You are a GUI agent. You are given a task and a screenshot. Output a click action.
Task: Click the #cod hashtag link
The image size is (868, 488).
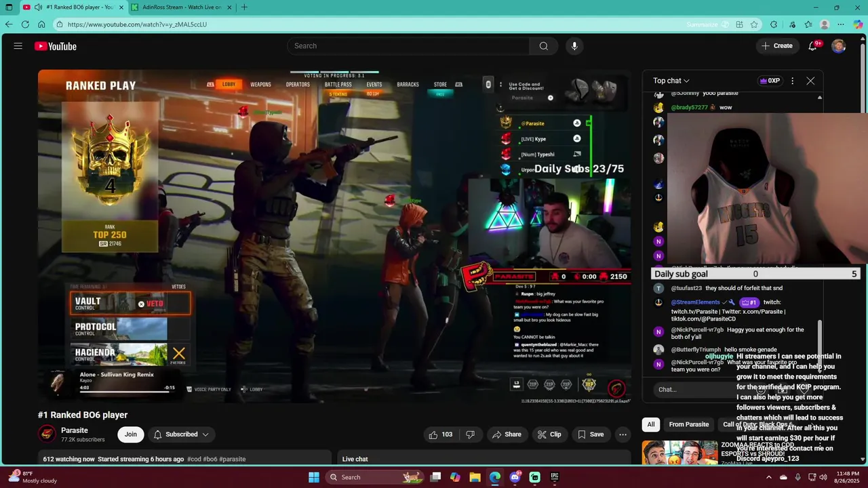click(195, 459)
